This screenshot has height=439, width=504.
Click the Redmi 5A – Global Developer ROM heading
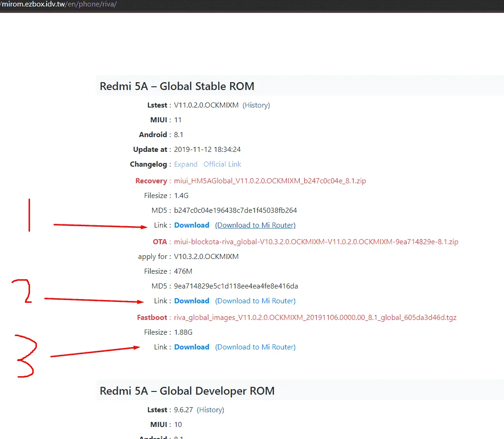187,391
